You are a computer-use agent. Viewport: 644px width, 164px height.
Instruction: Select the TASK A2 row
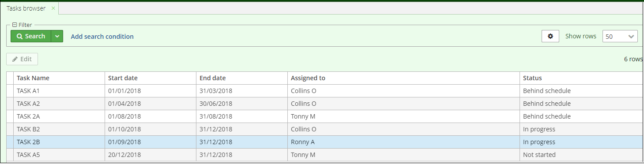coord(324,104)
